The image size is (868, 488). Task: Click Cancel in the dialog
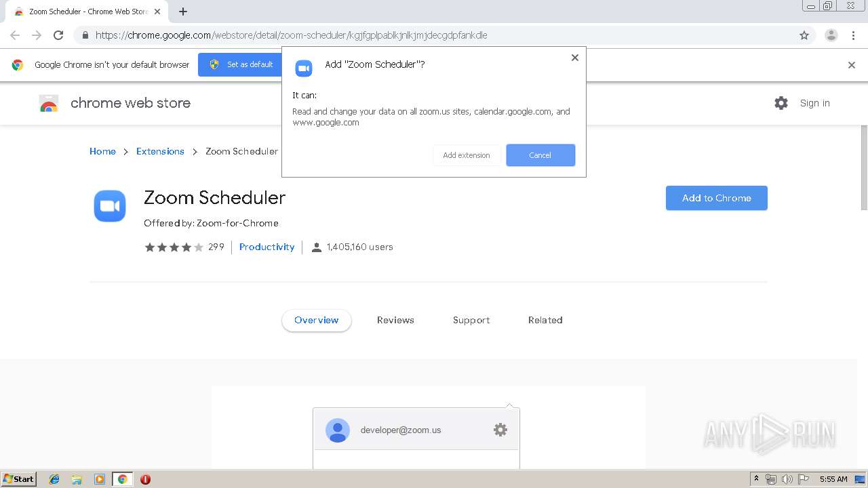point(540,155)
